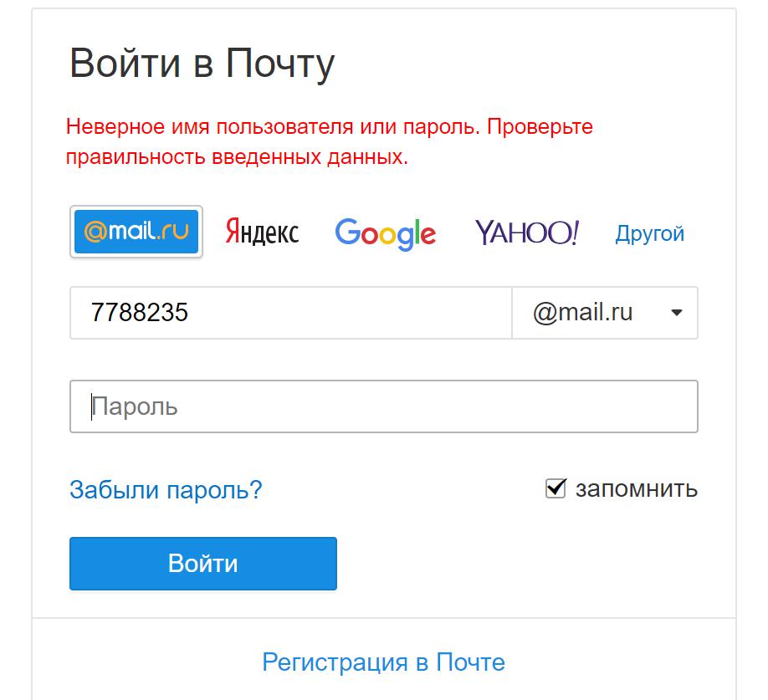This screenshot has height=700, width=768.
Task: Choose the Яндекс provider logo
Action: click(x=262, y=232)
